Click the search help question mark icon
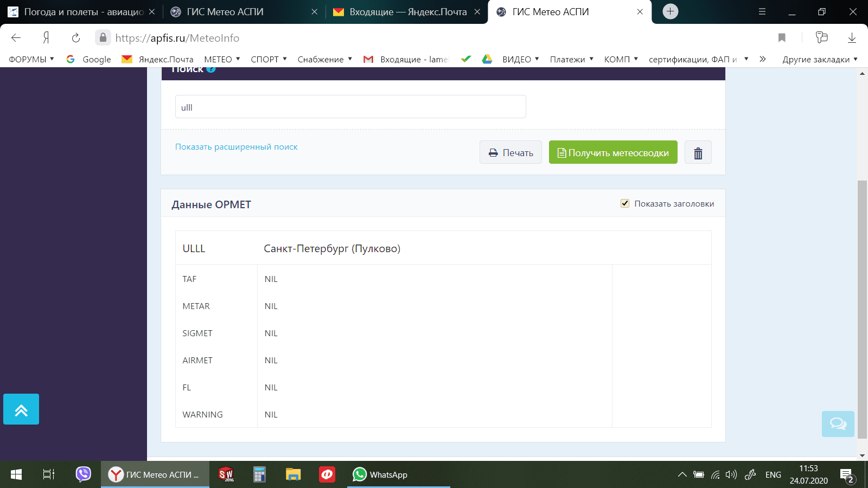Screen dimensions: 868x488 click(x=211, y=69)
